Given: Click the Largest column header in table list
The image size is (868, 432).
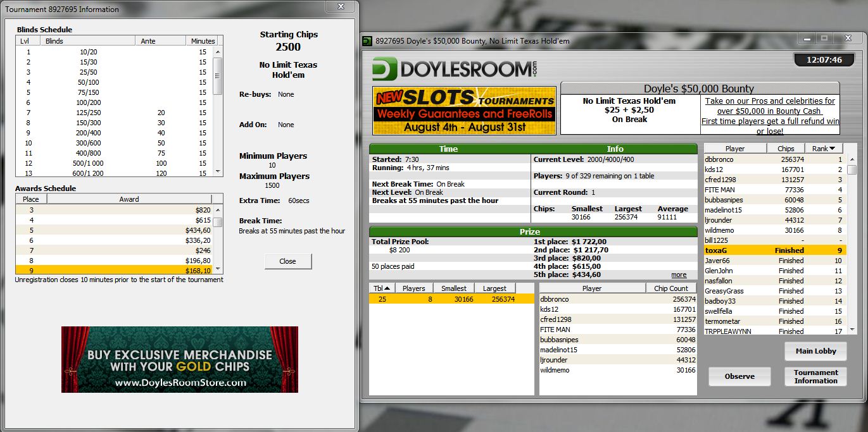Looking at the screenshot, I should (494, 288).
